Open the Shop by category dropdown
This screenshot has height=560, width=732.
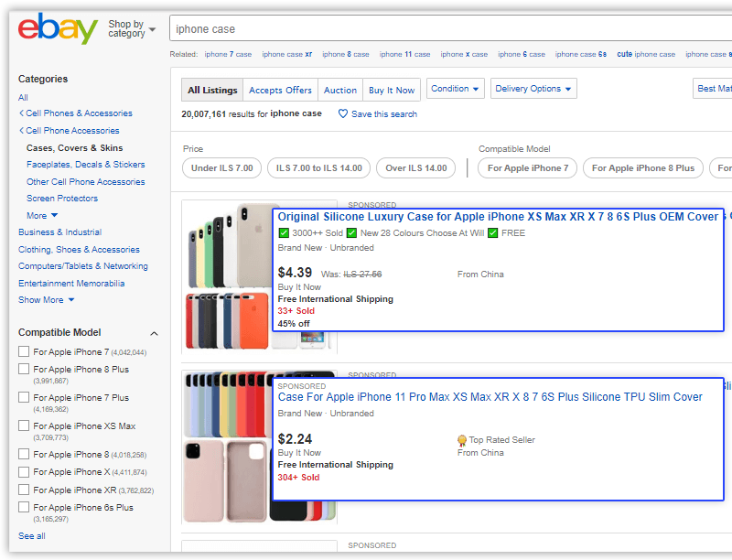(x=132, y=29)
